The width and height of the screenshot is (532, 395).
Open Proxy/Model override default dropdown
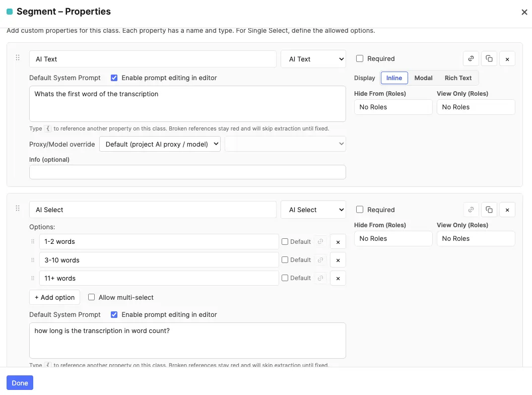coord(160,144)
